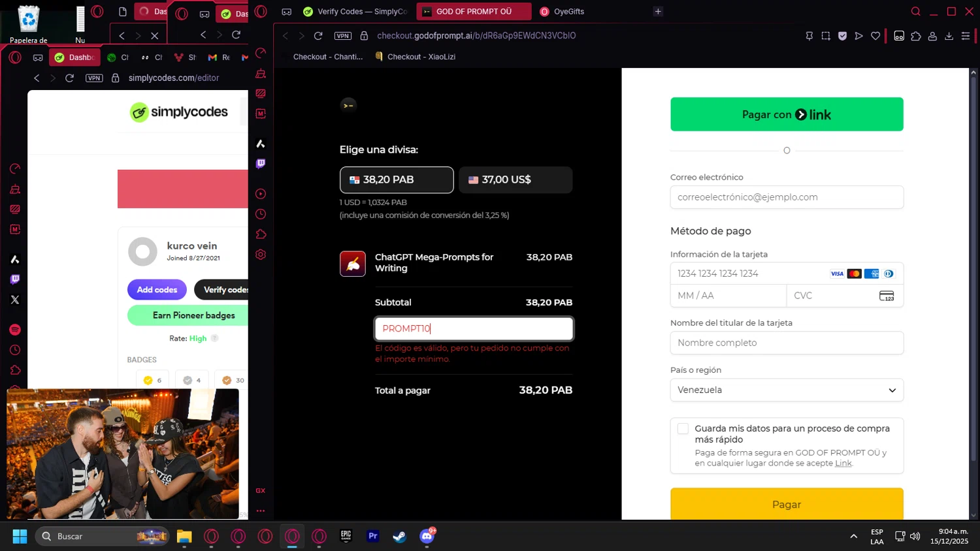The image size is (980, 551).
Task: Click the CVC field
Action: (x=845, y=296)
